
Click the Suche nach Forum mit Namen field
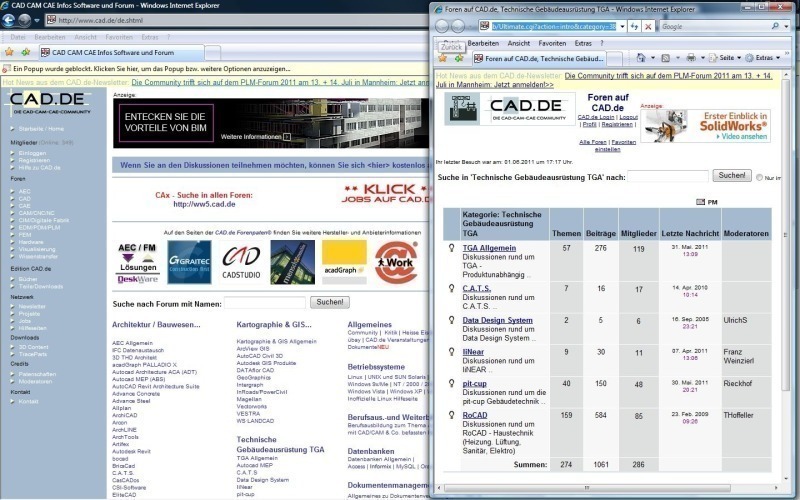click(x=264, y=303)
